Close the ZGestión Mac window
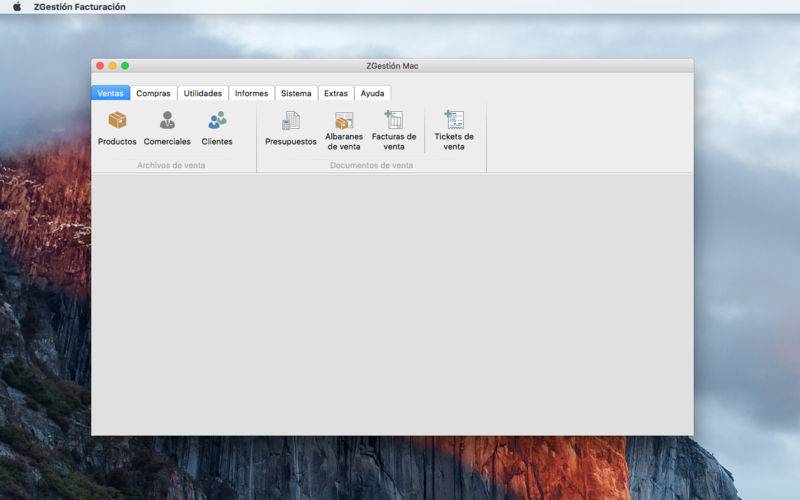The image size is (800, 500). coord(100,66)
